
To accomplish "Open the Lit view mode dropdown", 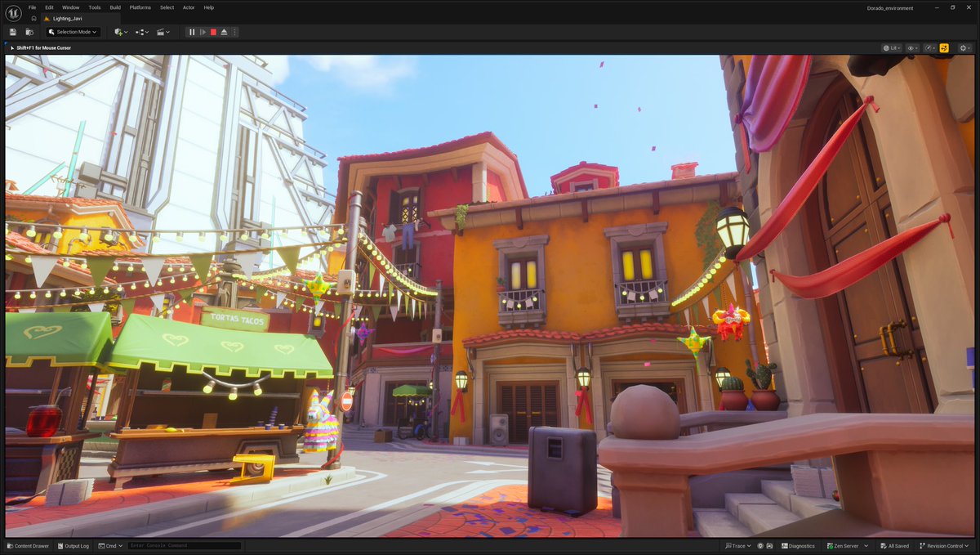I will tap(892, 48).
